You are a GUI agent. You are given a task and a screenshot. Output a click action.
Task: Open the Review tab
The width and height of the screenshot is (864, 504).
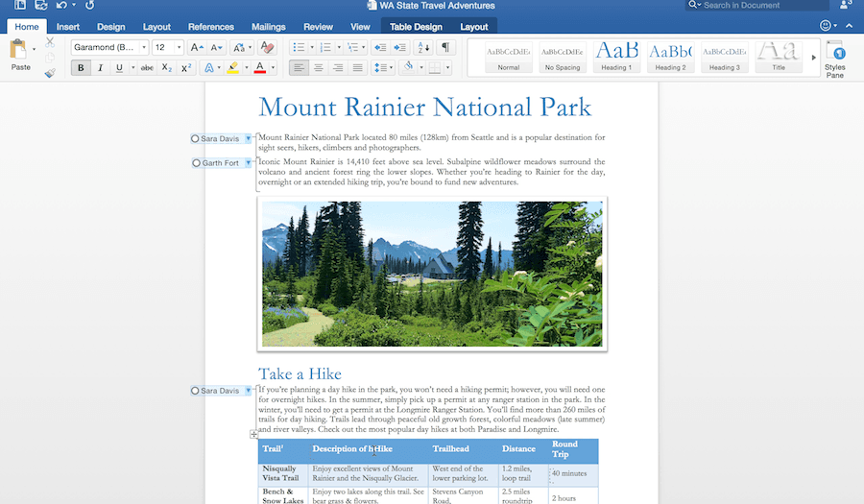(318, 27)
